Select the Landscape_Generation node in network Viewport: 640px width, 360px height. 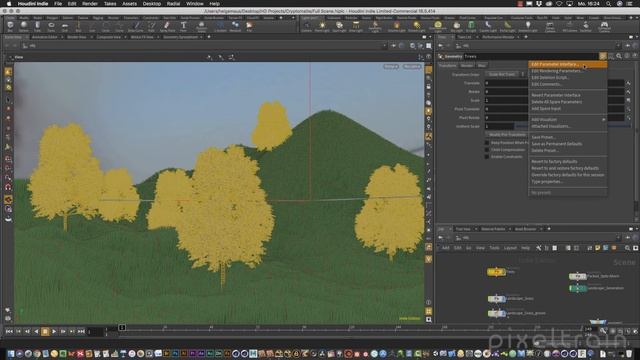coord(578,288)
